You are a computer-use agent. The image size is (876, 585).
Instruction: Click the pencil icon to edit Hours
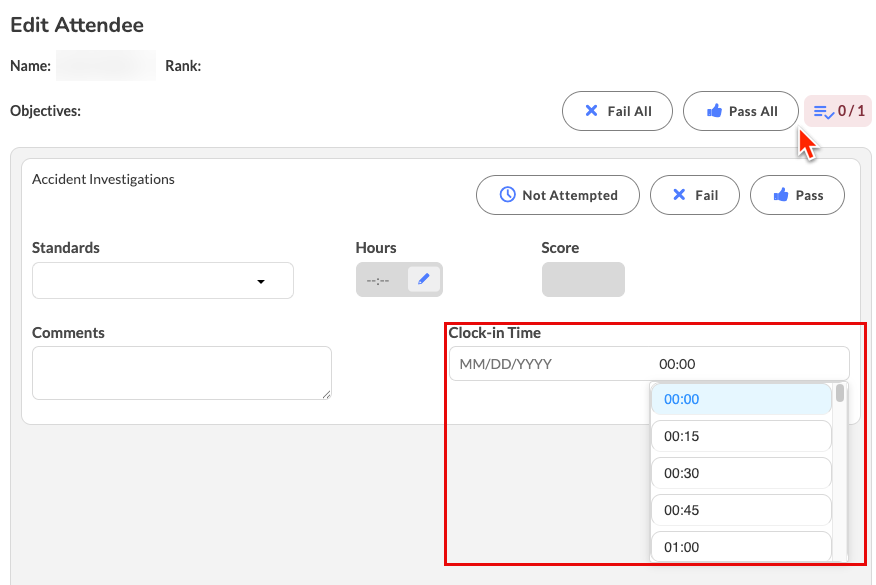pos(423,280)
